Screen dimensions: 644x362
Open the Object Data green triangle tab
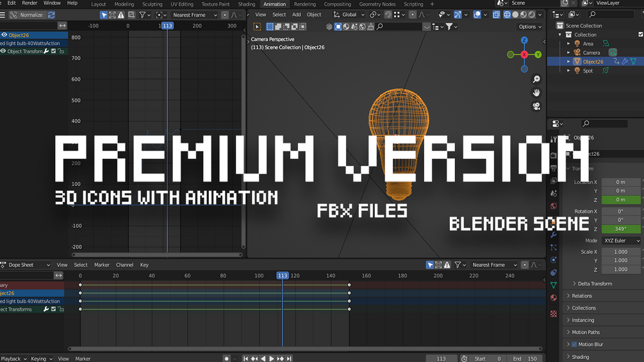click(554, 285)
